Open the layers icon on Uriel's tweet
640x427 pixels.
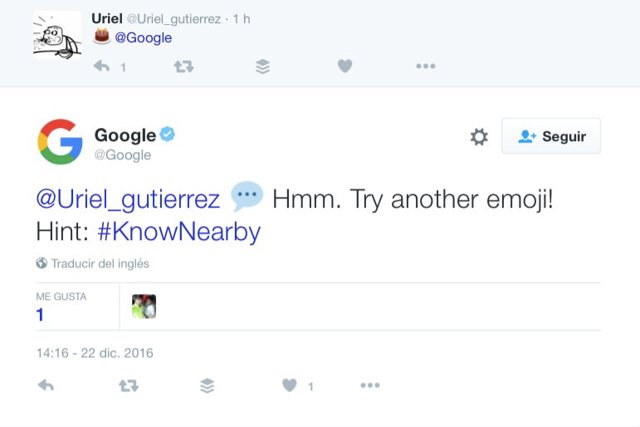262,66
